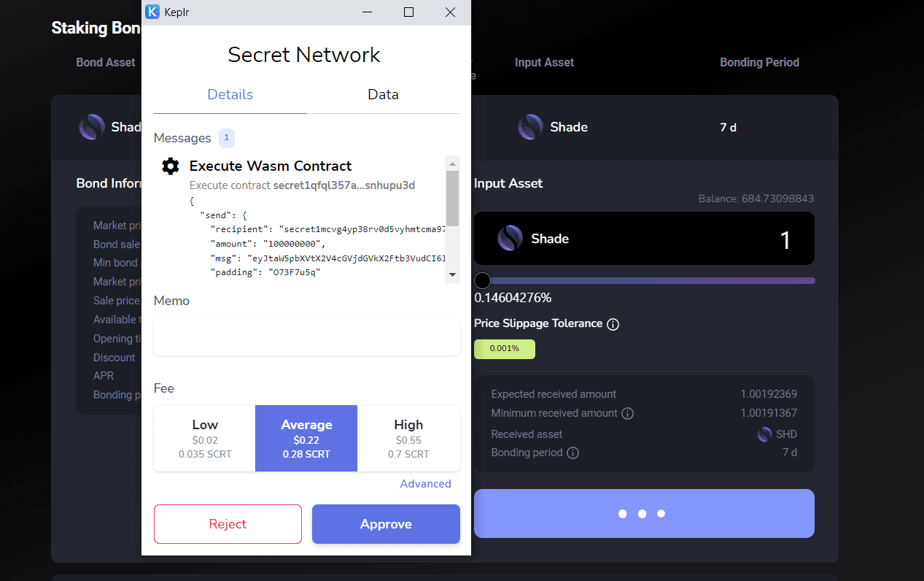Reject the Keplr transaction
The width and height of the screenshot is (924, 581).
point(228,524)
